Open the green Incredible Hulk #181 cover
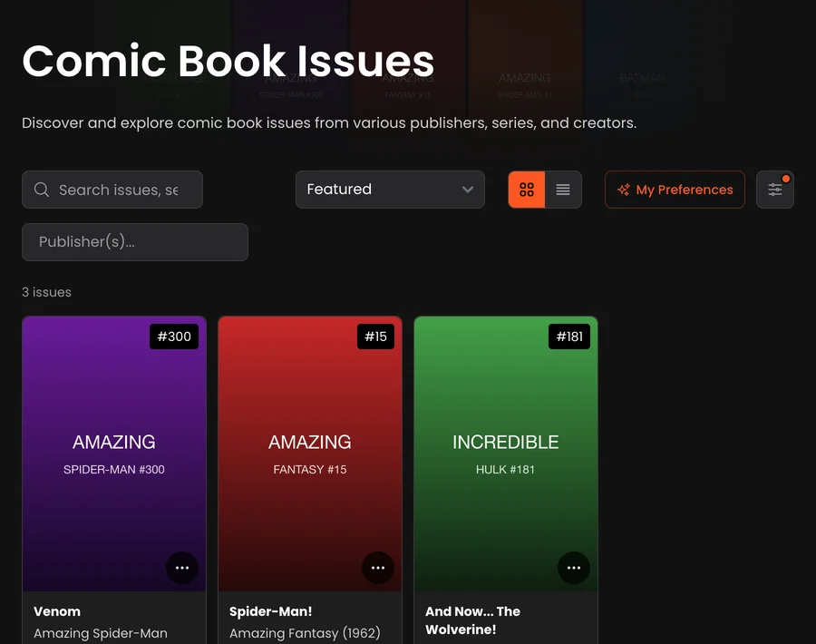816x644 pixels. (x=506, y=454)
